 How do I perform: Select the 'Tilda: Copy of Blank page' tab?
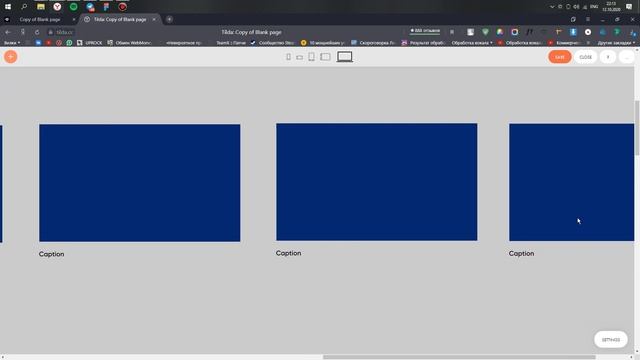[120, 19]
